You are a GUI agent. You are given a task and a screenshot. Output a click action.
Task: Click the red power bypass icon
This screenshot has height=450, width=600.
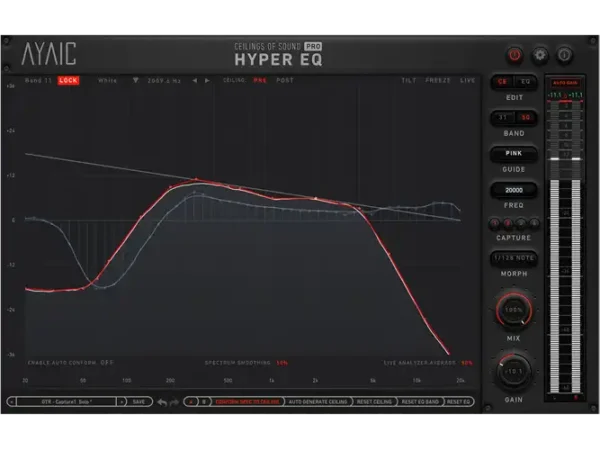(x=514, y=55)
